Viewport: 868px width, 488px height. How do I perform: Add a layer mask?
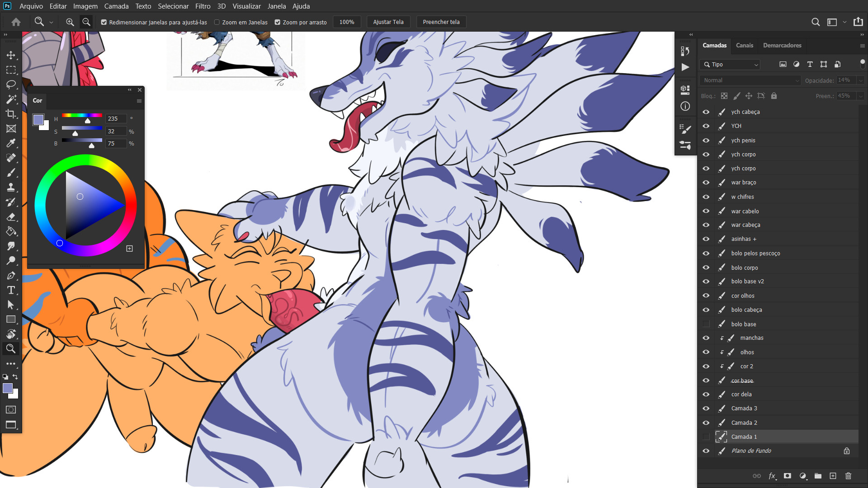click(x=788, y=476)
